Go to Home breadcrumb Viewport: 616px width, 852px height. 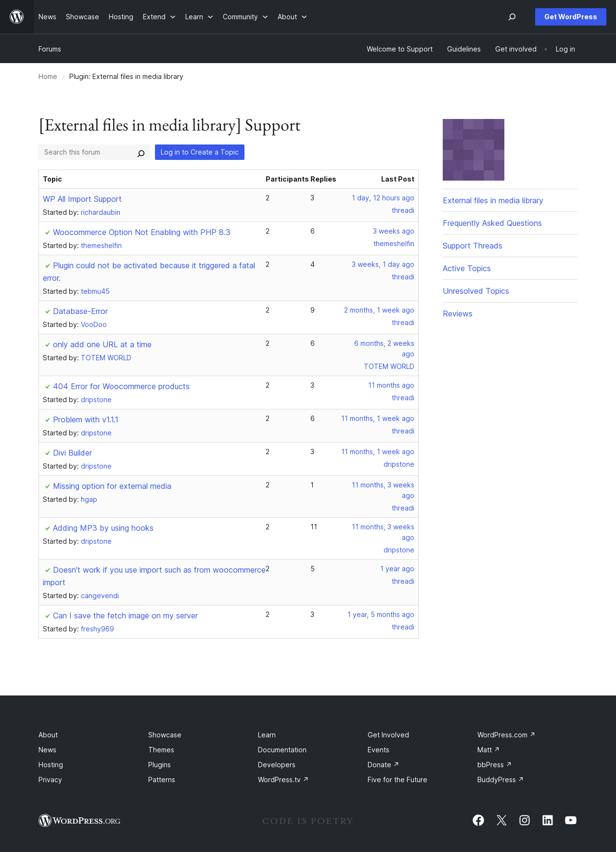[x=48, y=77]
